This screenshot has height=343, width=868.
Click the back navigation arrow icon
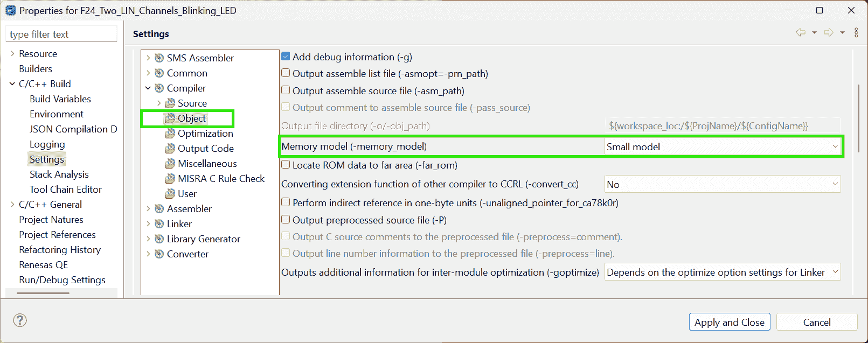point(801,33)
